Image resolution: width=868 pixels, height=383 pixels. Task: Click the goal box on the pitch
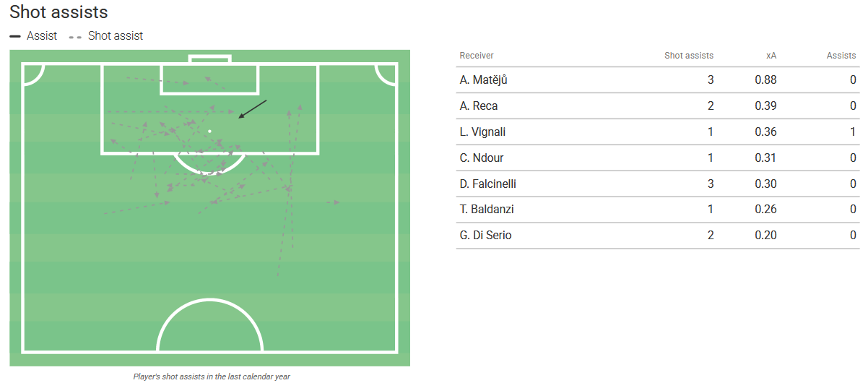click(x=209, y=59)
